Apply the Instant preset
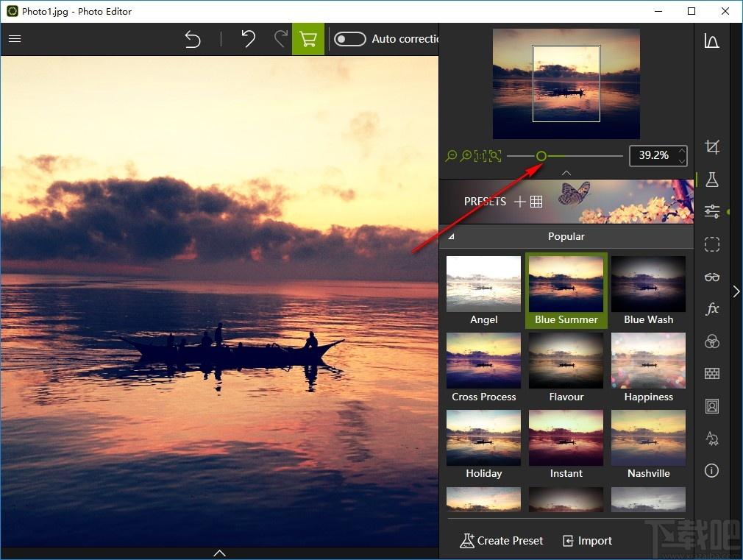 [566, 444]
